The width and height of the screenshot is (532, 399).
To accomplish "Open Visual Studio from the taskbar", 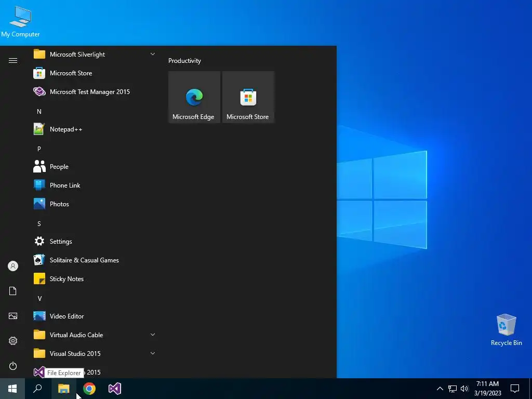I will [x=115, y=389].
